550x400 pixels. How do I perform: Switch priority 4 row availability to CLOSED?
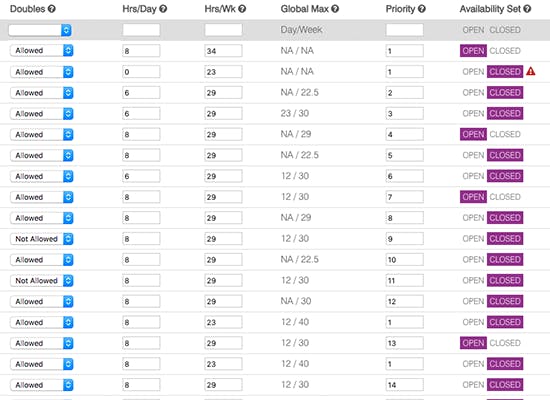pyautogui.click(x=505, y=134)
